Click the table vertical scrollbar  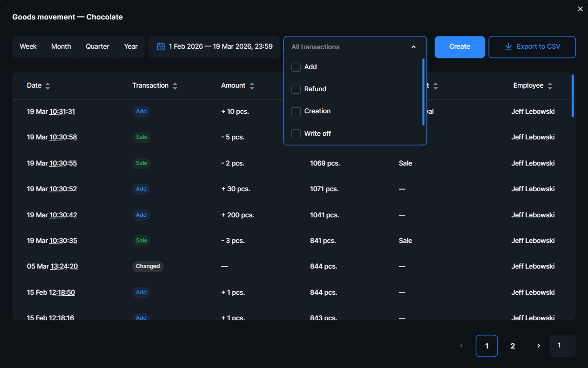[x=573, y=96]
